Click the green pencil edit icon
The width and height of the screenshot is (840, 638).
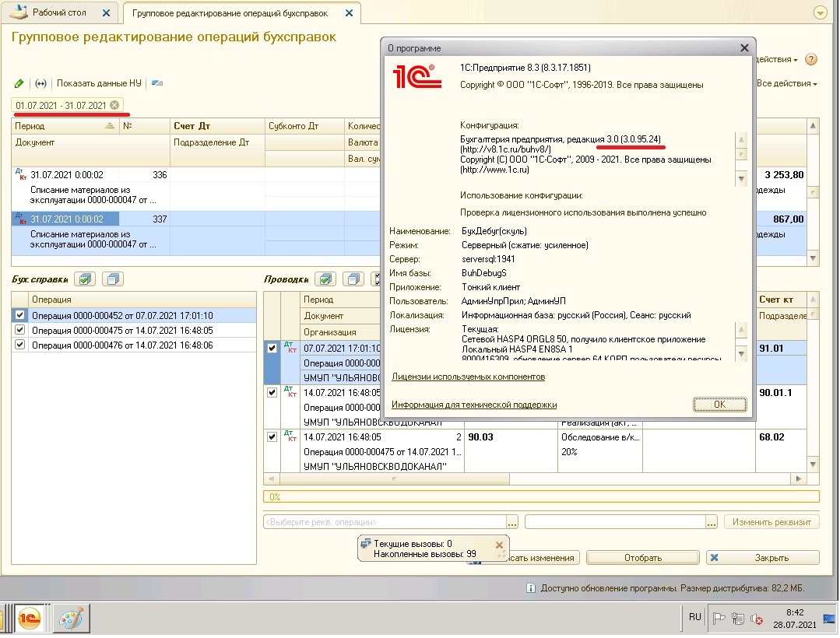[19, 83]
